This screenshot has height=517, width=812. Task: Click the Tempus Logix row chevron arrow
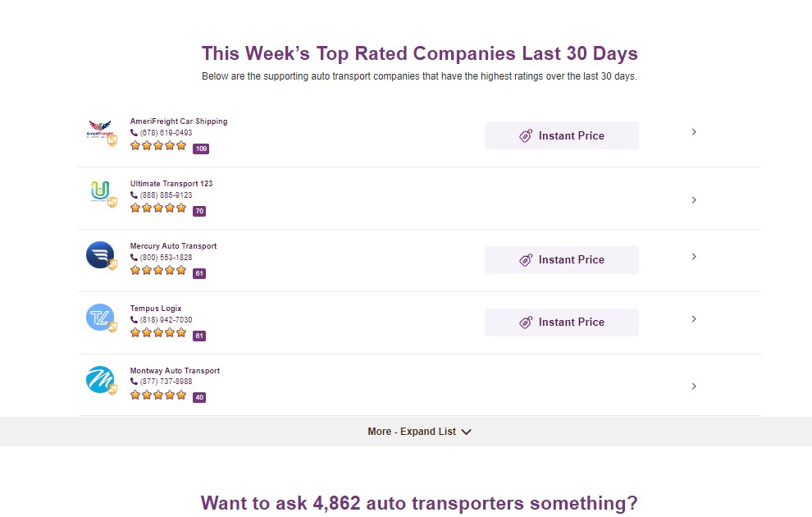pyautogui.click(x=694, y=319)
